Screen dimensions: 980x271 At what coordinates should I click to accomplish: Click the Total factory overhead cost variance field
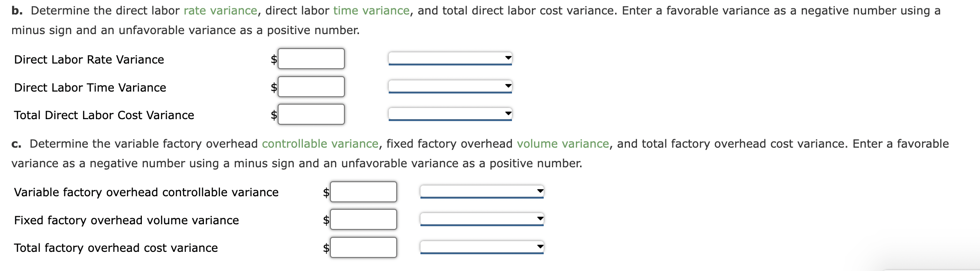(363, 248)
